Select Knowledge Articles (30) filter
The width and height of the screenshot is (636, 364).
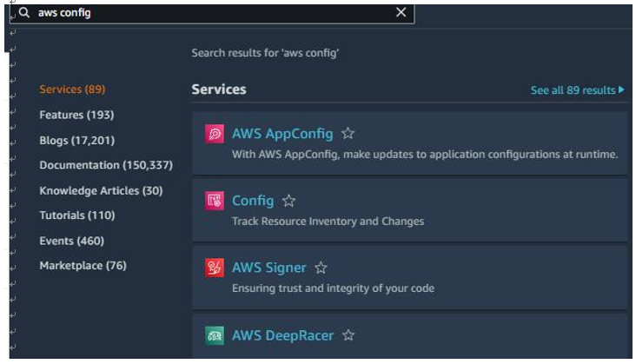(x=101, y=190)
